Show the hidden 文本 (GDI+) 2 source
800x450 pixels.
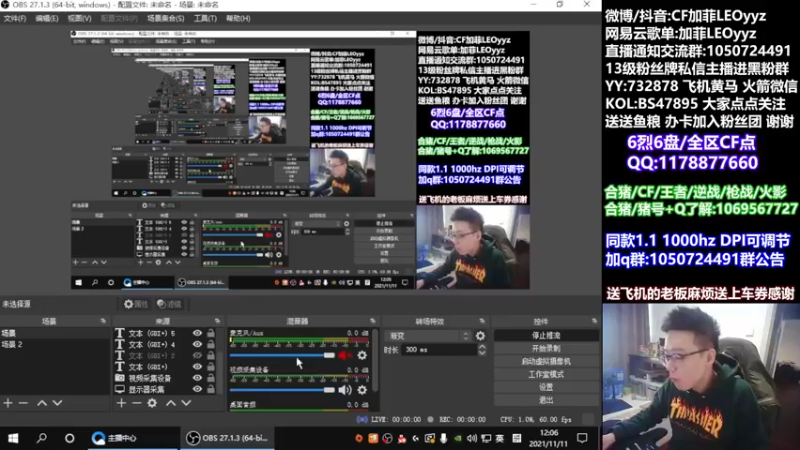tap(197, 356)
